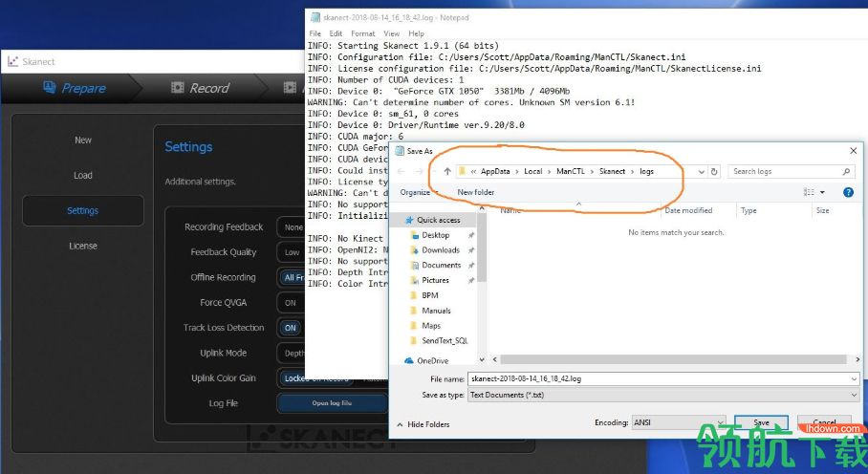868x474 pixels.
Task: Open Notepad Format menu
Action: (x=362, y=33)
